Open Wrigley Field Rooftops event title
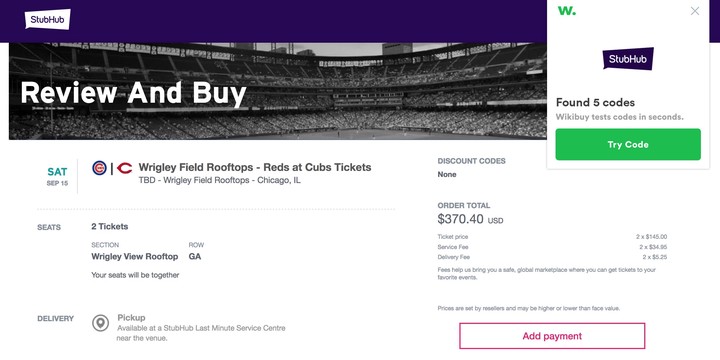 click(255, 167)
